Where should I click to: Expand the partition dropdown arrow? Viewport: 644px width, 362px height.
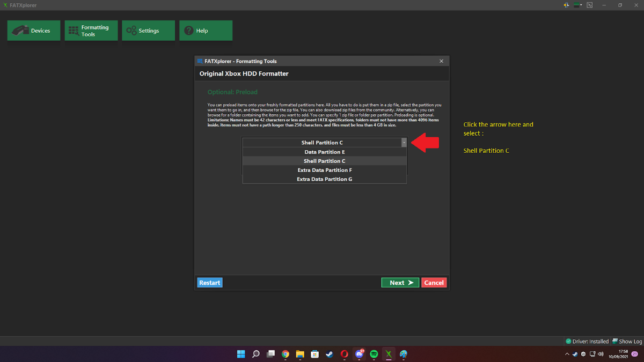[404, 143]
